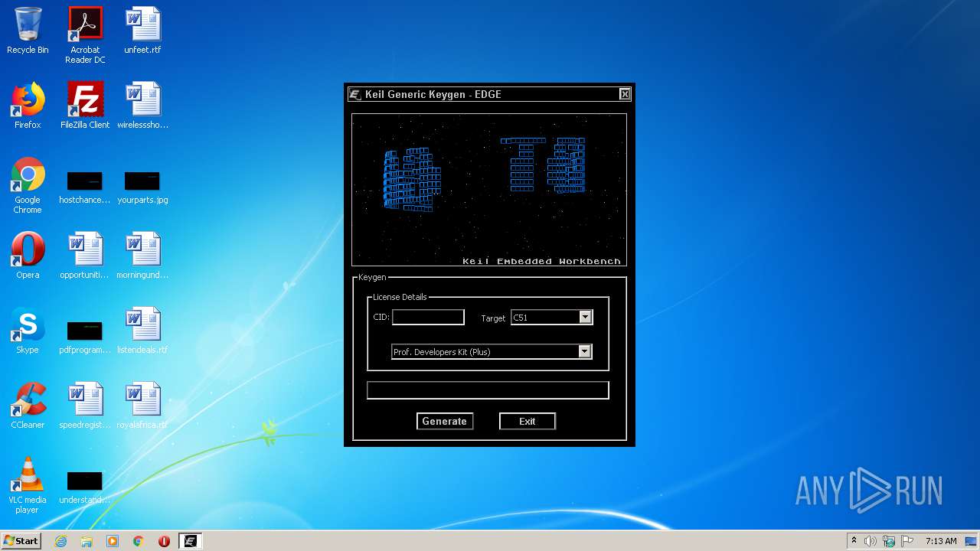Close the Keil Generic Keygen window
The width and height of the screenshot is (980, 551).
[625, 94]
